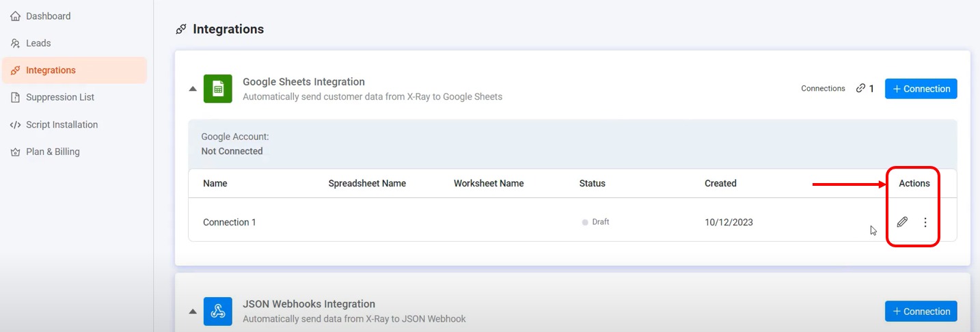Collapse the Google Sheets Integration section
980x332 pixels.
(193, 89)
